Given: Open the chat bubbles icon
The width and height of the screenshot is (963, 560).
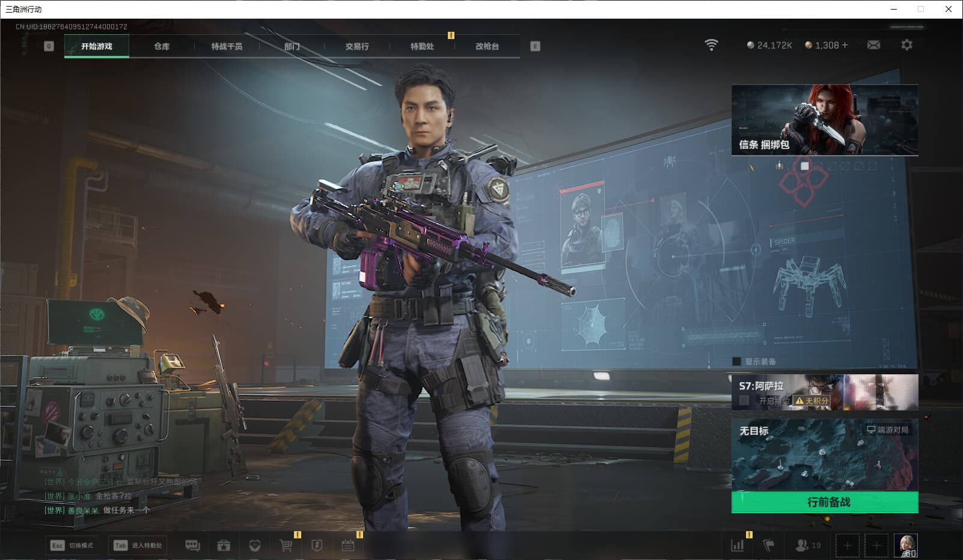Looking at the screenshot, I should point(192,545).
